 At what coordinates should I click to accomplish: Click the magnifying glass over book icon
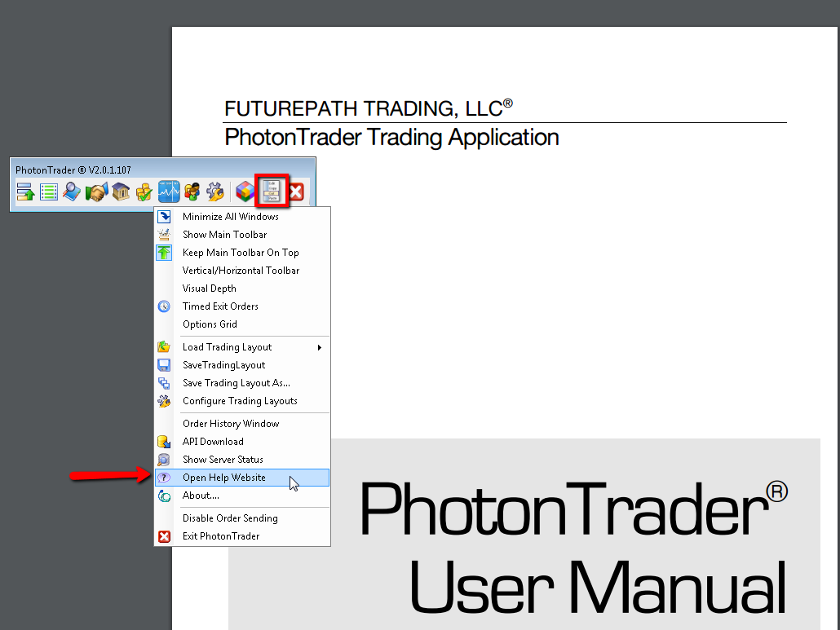point(72,191)
